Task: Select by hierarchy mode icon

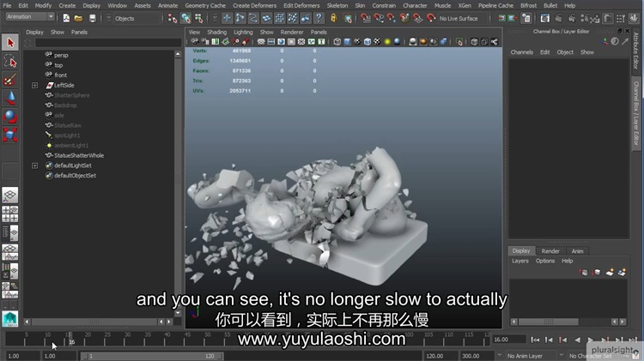Action: 172,18
